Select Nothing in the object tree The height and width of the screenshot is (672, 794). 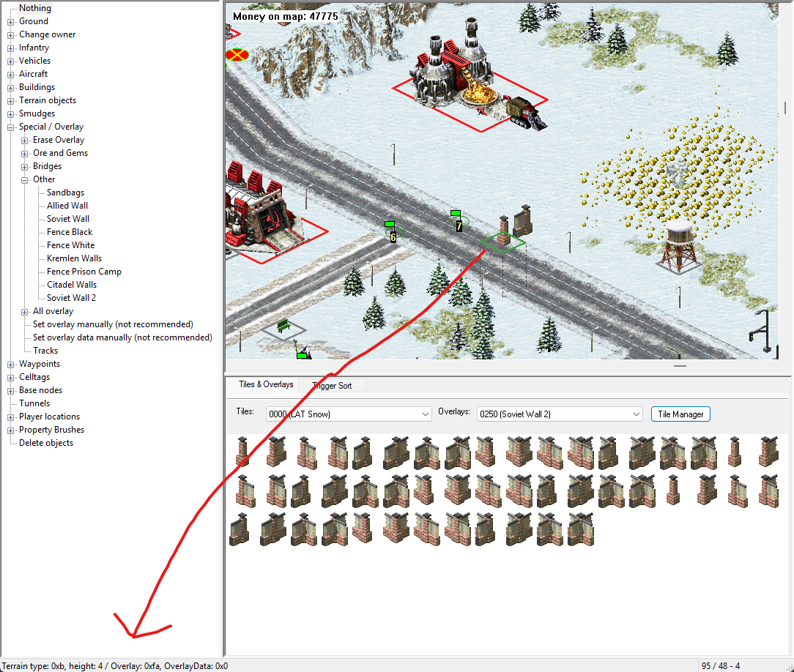(35, 8)
